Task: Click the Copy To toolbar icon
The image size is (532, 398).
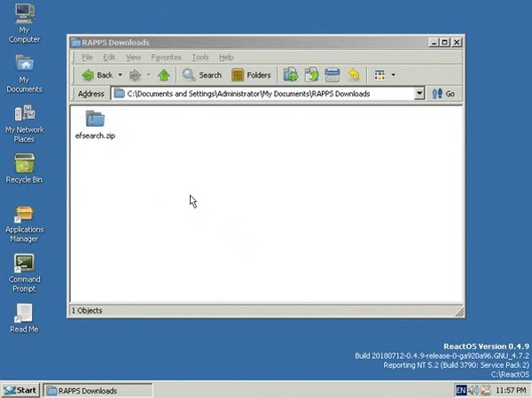Action: [311, 75]
